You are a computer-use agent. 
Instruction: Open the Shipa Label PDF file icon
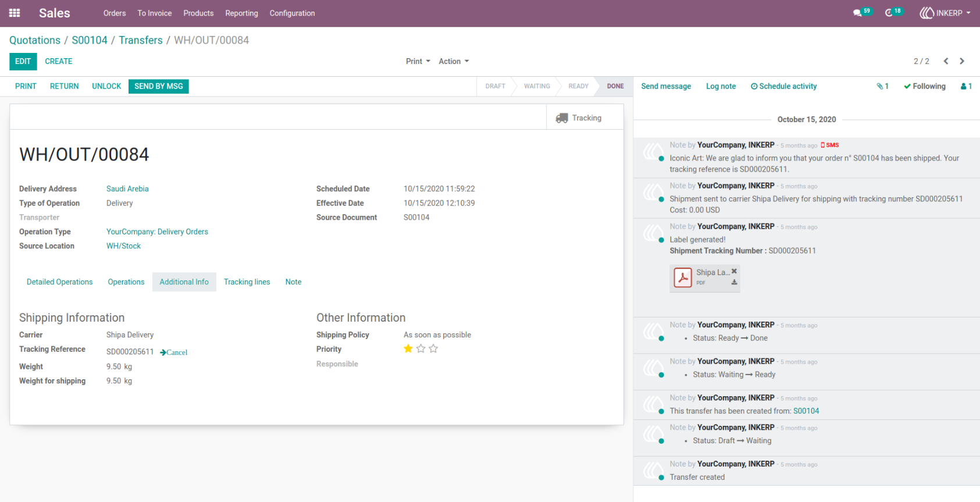tap(683, 277)
